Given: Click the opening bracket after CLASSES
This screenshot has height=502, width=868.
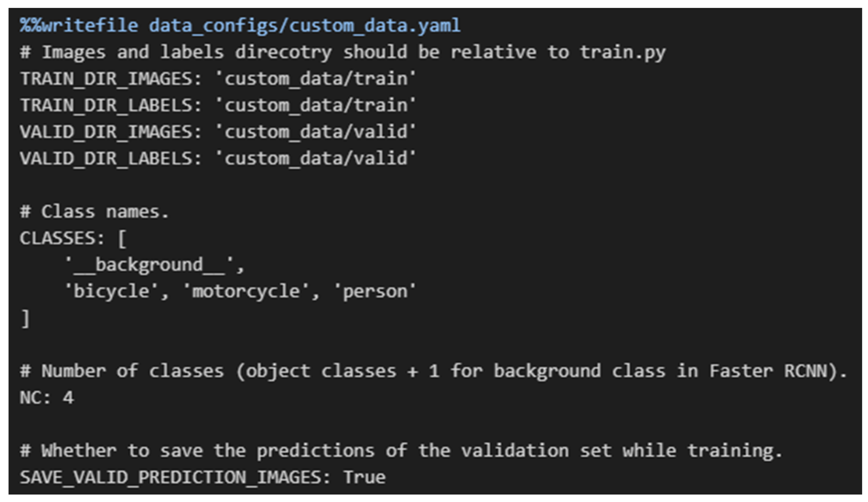Looking at the screenshot, I should pyautogui.click(x=122, y=239).
